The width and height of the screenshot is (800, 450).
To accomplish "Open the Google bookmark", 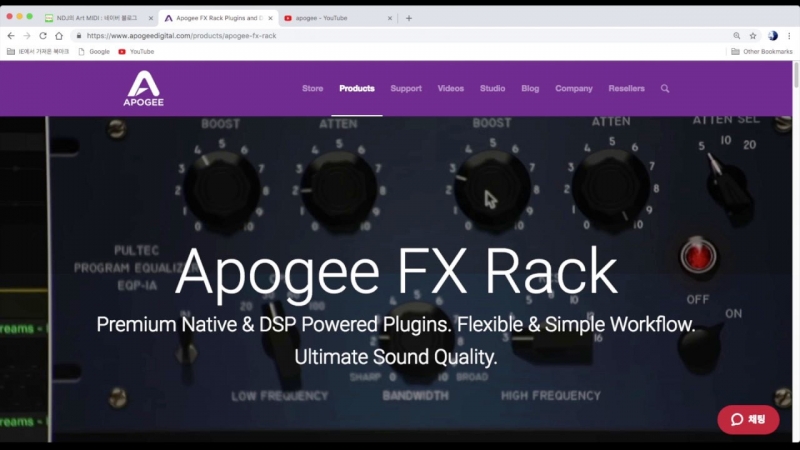I will point(94,52).
